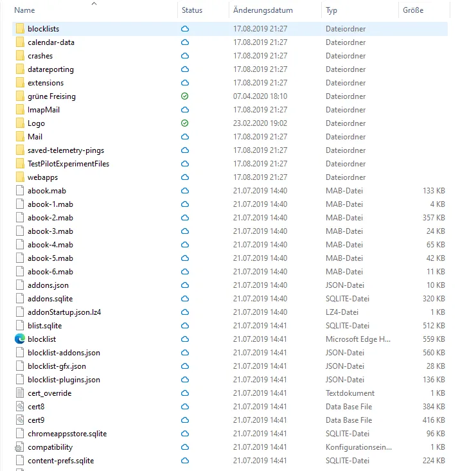Click the LZ4-Datei type cell
Viewport: 476px width, 471px height.
342,312
